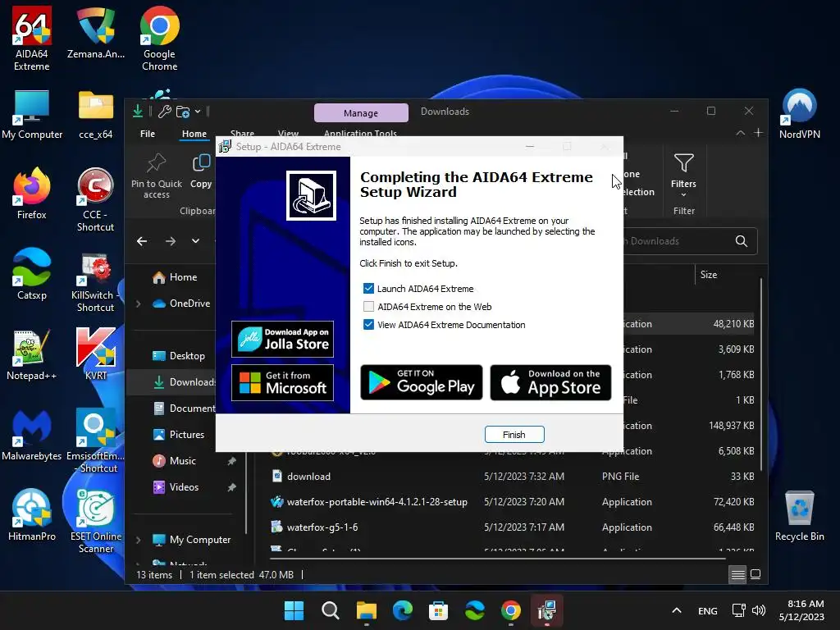The height and width of the screenshot is (630, 840).
Task: Open AIDA64 Extreme desktop shortcut
Action: click(32, 39)
